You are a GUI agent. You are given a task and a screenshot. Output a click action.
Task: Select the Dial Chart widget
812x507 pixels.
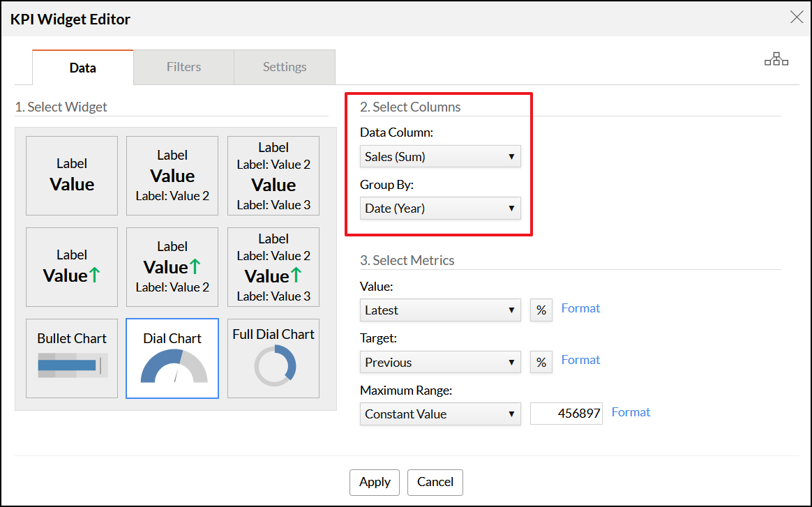(172, 358)
